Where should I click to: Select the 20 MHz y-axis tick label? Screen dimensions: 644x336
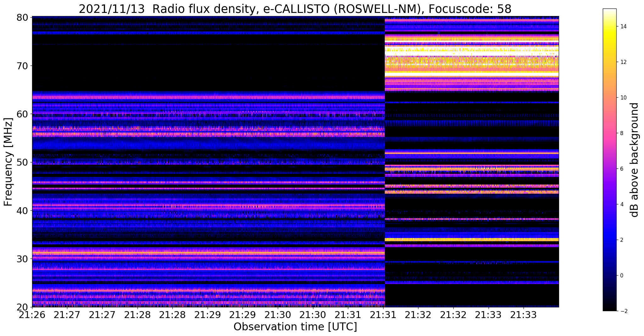tap(22, 307)
